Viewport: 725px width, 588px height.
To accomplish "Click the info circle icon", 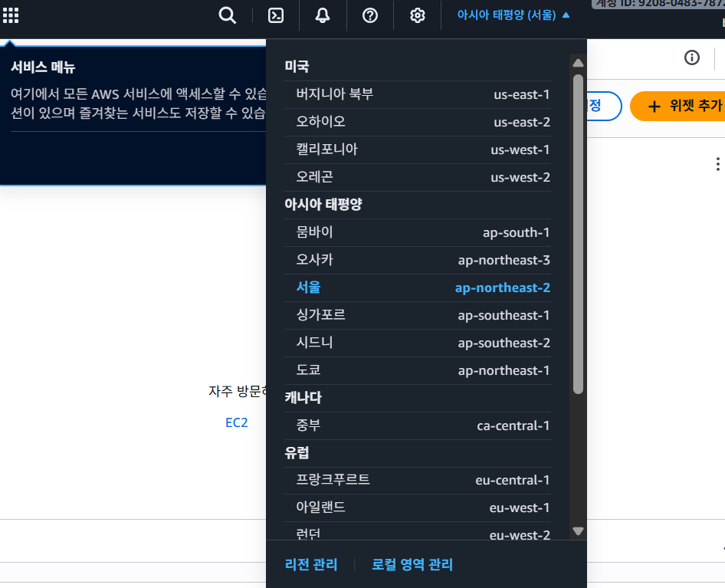I will (692, 57).
